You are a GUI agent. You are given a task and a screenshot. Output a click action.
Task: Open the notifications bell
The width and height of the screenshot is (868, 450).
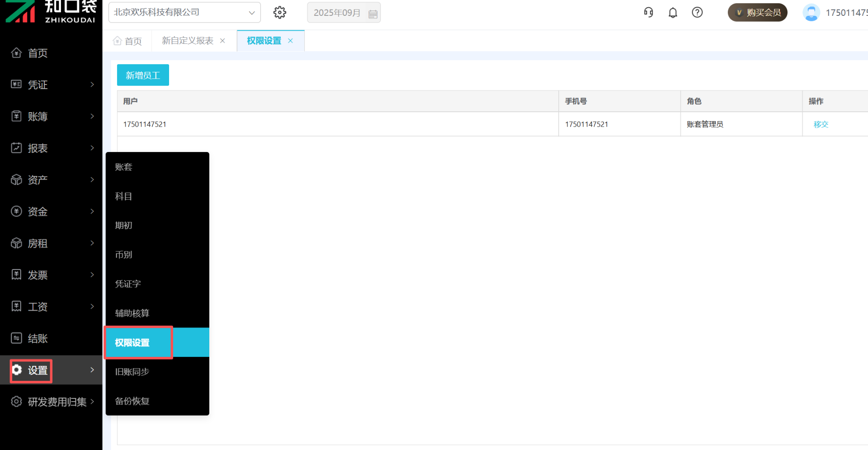click(x=673, y=13)
